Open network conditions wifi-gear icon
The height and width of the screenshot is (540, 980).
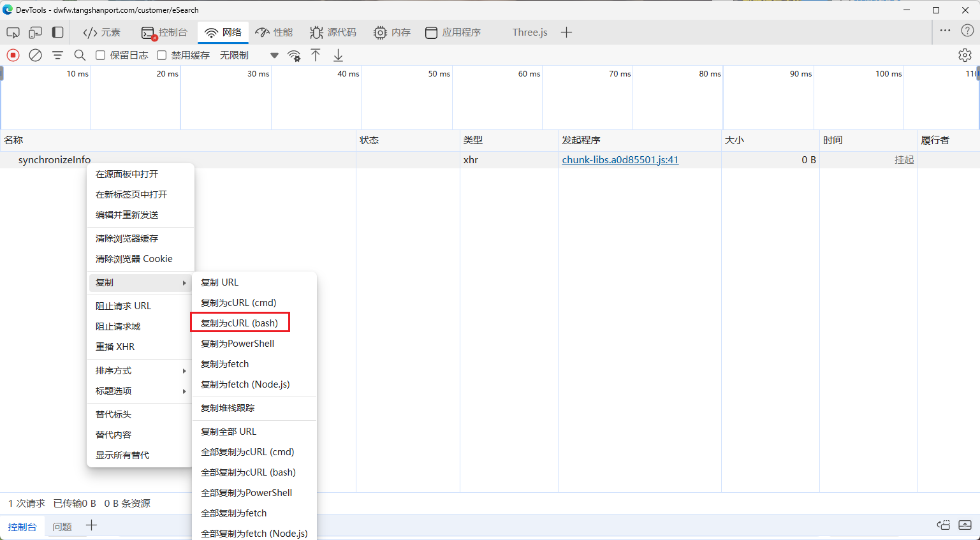(294, 55)
